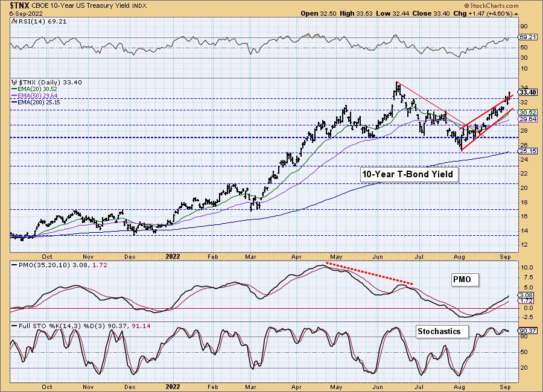The height and width of the screenshot is (392, 543).
Task: Click the red dashed PMO divergence line
Action: click(x=369, y=274)
